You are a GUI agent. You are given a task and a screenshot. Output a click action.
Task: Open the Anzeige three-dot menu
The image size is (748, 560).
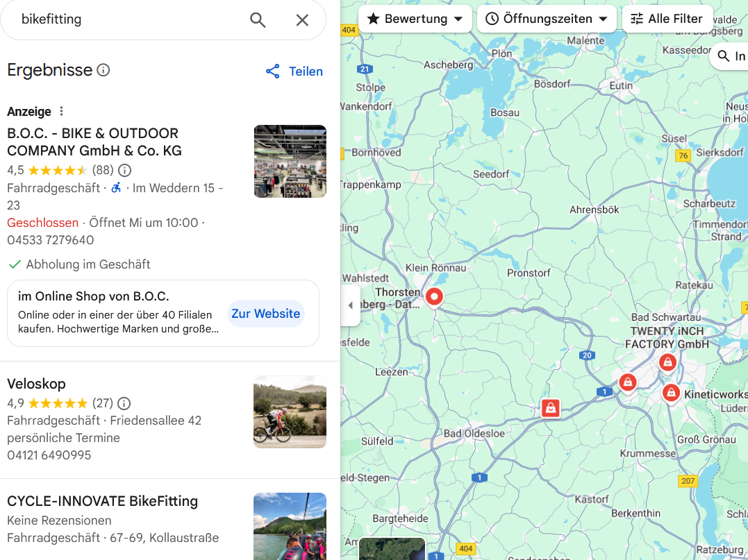(x=61, y=111)
